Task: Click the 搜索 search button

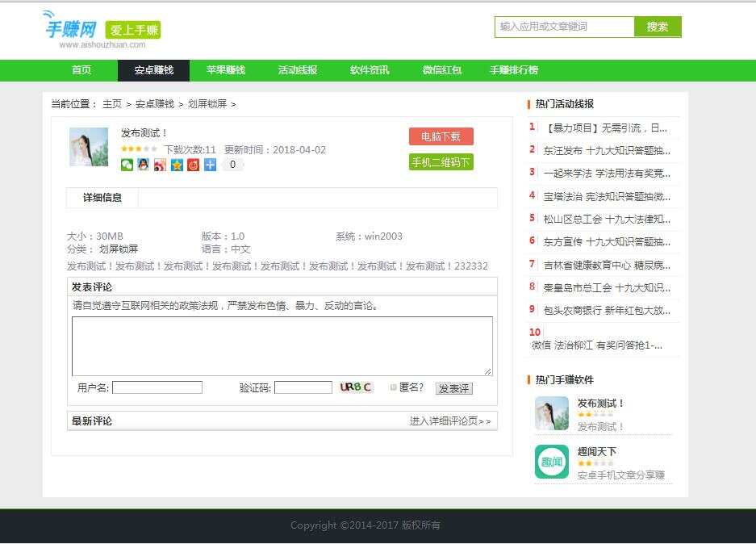Action: (x=657, y=27)
